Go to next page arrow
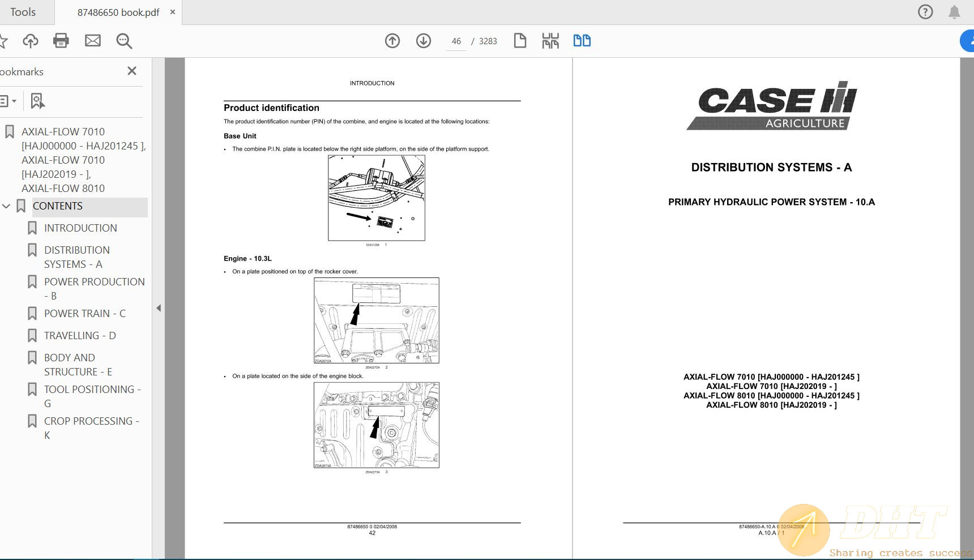 tap(424, 41)
